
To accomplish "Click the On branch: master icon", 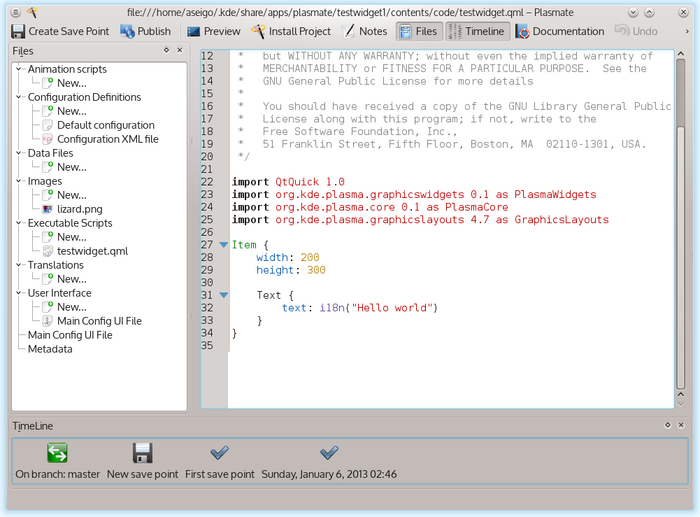I will click(57, 453).
